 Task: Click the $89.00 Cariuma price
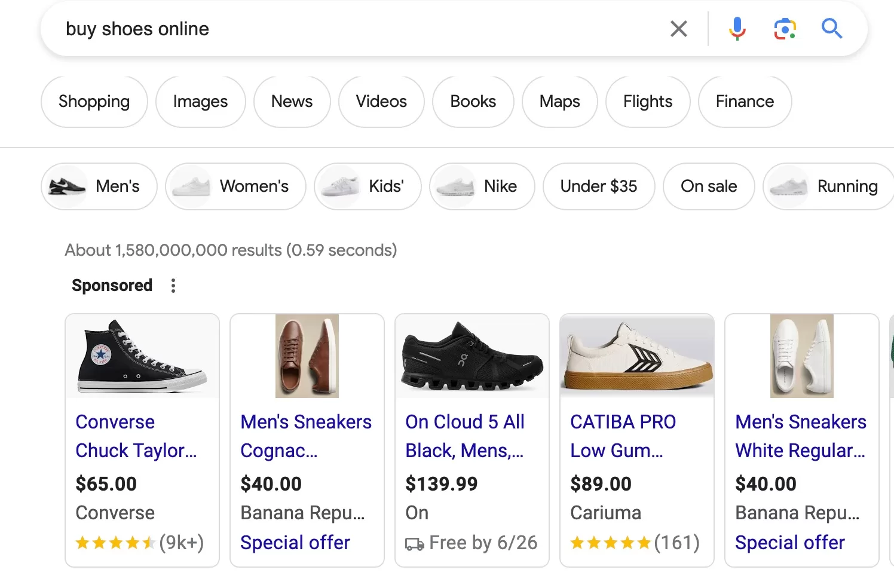point(601,483)
